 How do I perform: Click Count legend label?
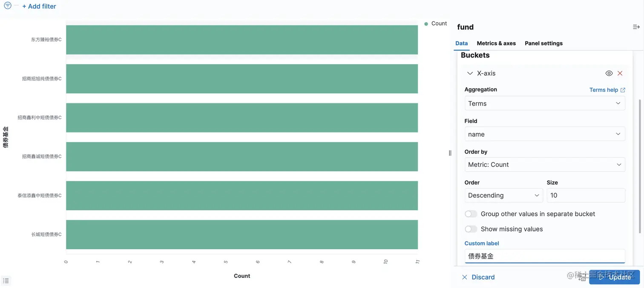tap(439, 23)
